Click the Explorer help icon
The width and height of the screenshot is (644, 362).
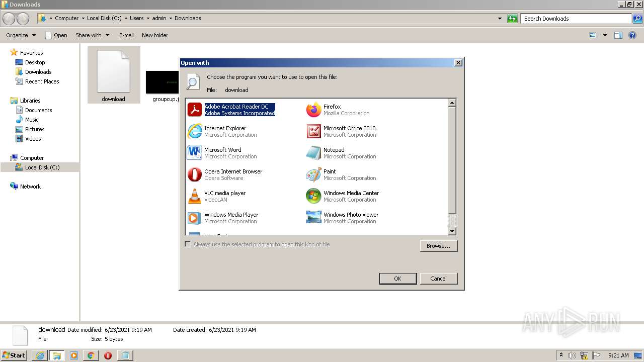click(633, 35)
